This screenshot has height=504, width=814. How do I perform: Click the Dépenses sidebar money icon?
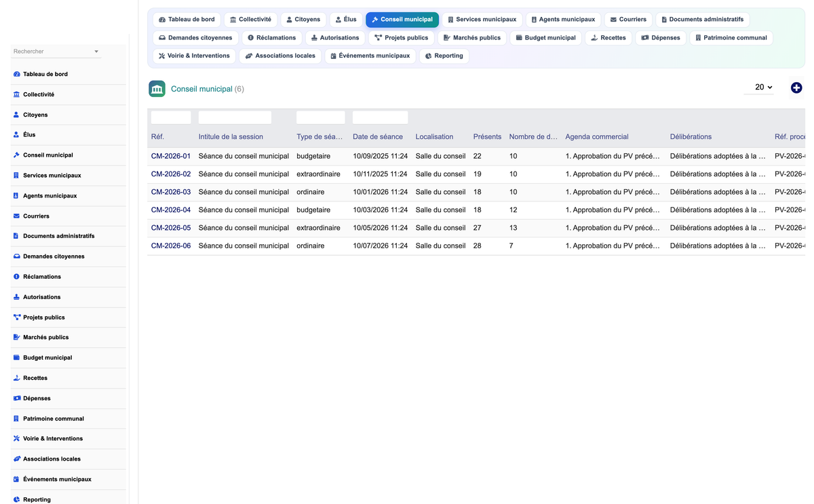click(x=16, y=398)
